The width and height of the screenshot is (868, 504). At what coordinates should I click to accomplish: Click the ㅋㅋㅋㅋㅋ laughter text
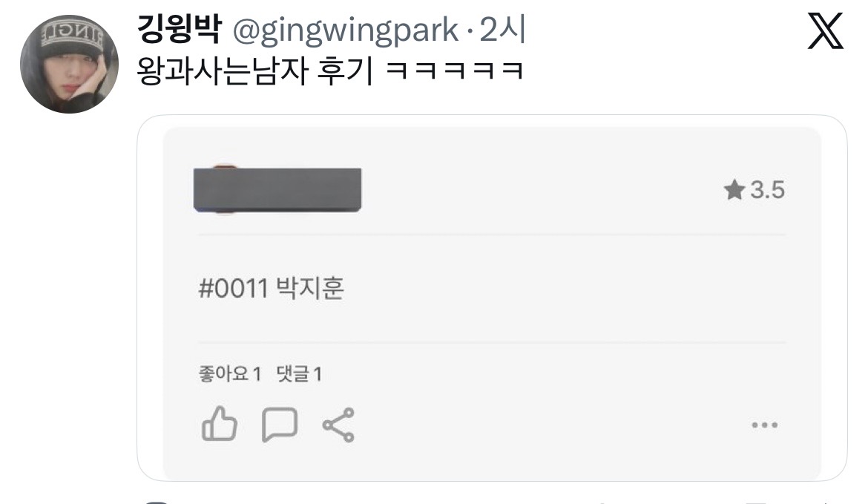(x=454, y=71)
